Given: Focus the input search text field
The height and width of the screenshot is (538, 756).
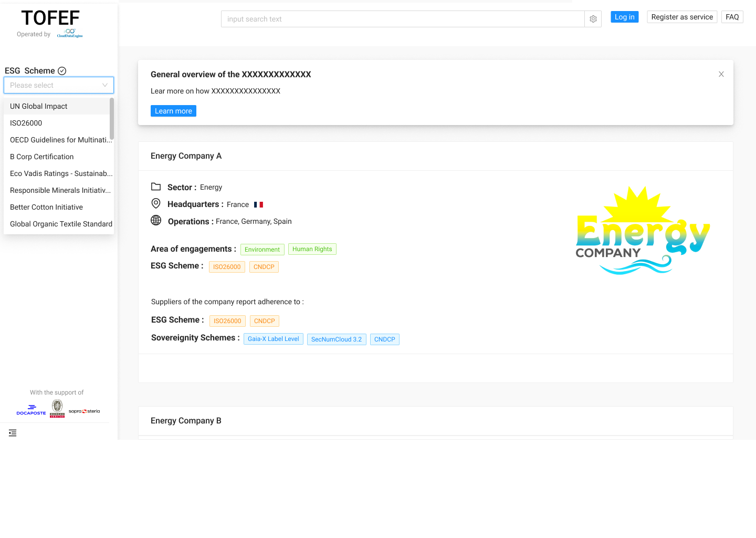Looking at the screenshot, I should 402,19.
